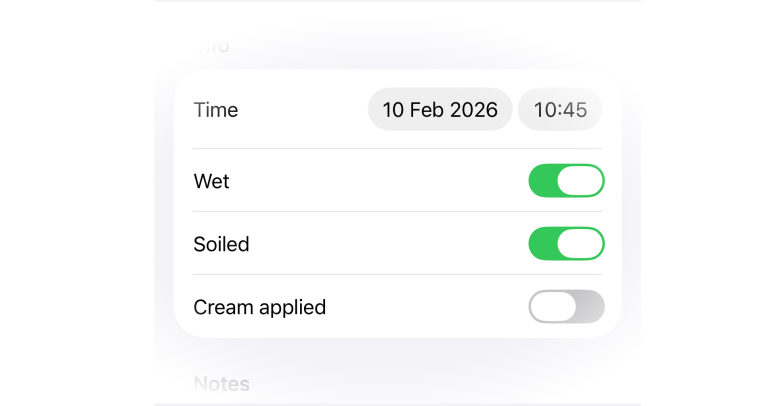Disable the Soiled toggle
This screenshot has width=781, height=406.
click(566, 244)
